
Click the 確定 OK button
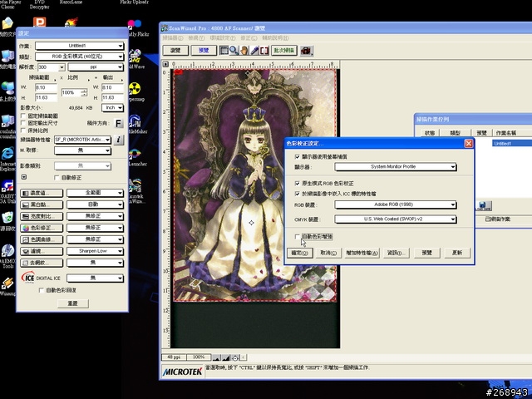pos(299,253)
